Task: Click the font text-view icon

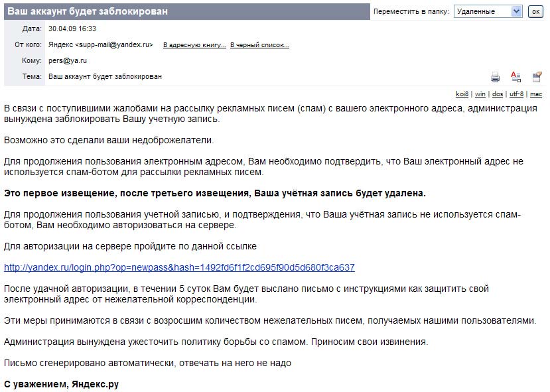Action: click(x=516, y=77)
